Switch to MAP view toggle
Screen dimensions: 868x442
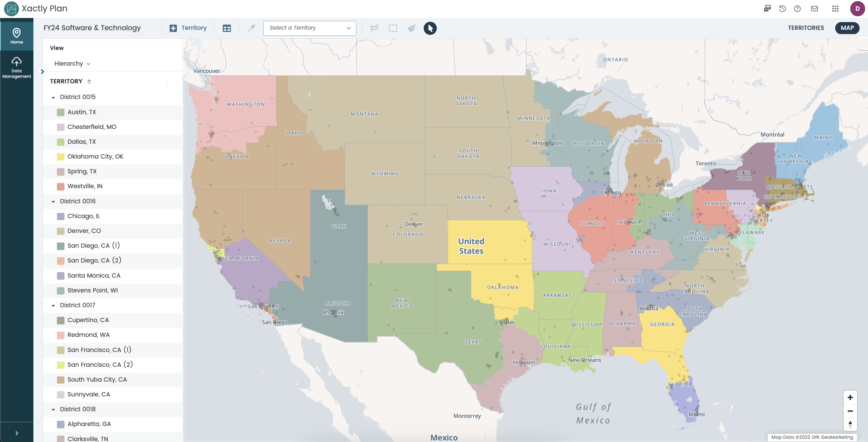click(847, 28)
